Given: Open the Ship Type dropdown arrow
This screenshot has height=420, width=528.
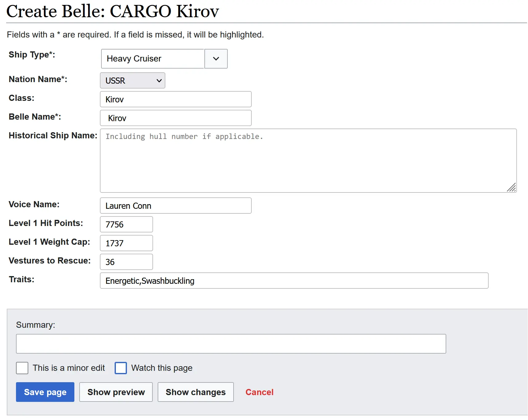Looking at the screenshot, I should coord(216,59).
